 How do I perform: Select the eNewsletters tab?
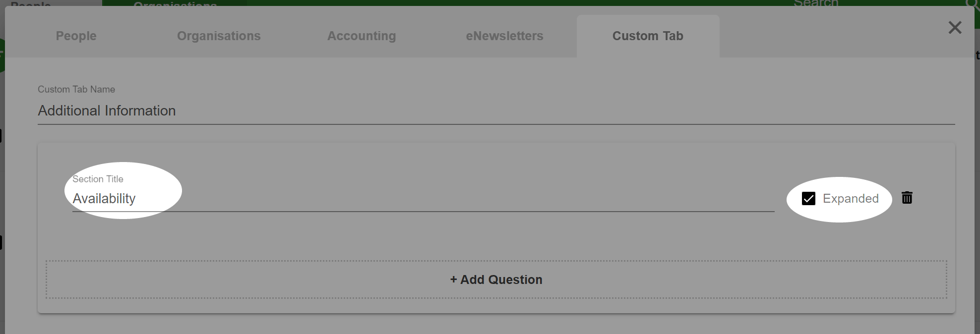pyautogui.click(x=504, y=36)
